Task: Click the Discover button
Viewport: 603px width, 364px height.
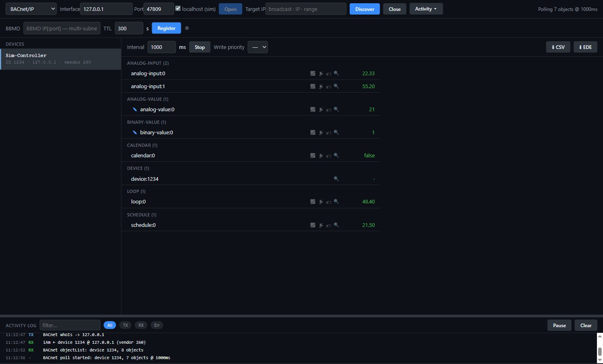Action: [365, 9]
